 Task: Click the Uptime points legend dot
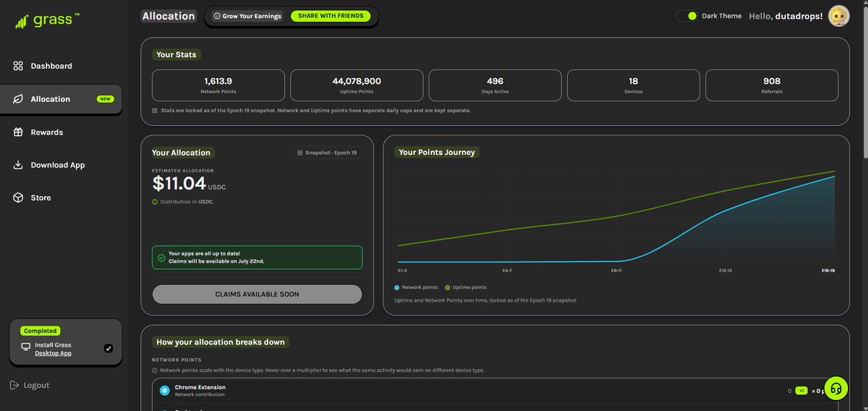[448, 287]
